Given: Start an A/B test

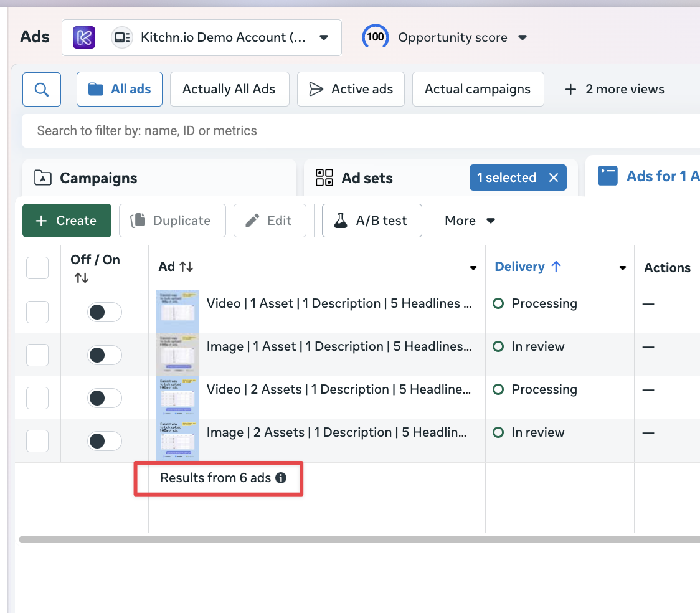Looking at the screenshot, I should (x=372, y=221).
